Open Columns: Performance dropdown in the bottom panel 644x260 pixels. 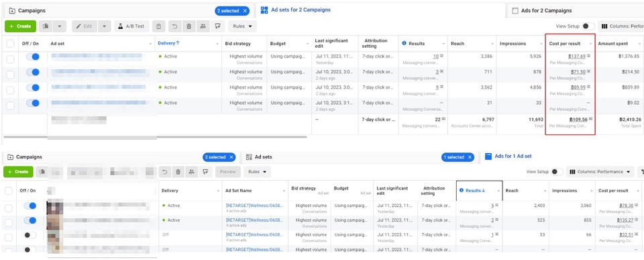(x=600, y=172)
